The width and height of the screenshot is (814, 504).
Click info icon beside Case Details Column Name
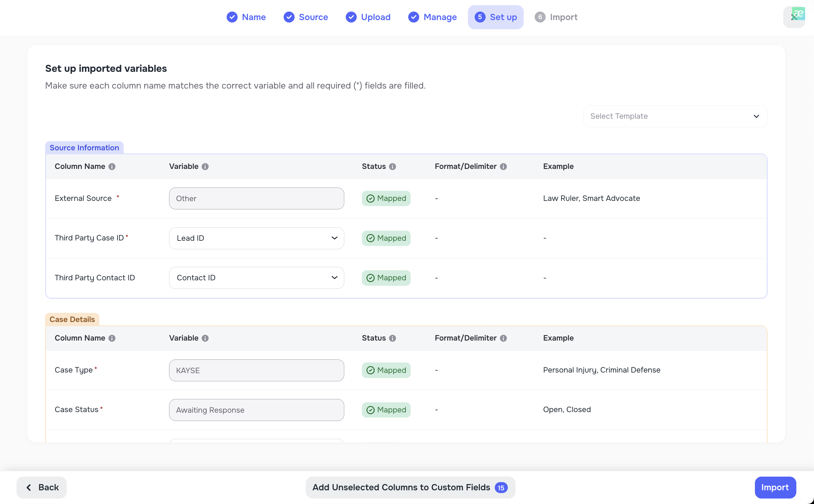click(112, 338)
